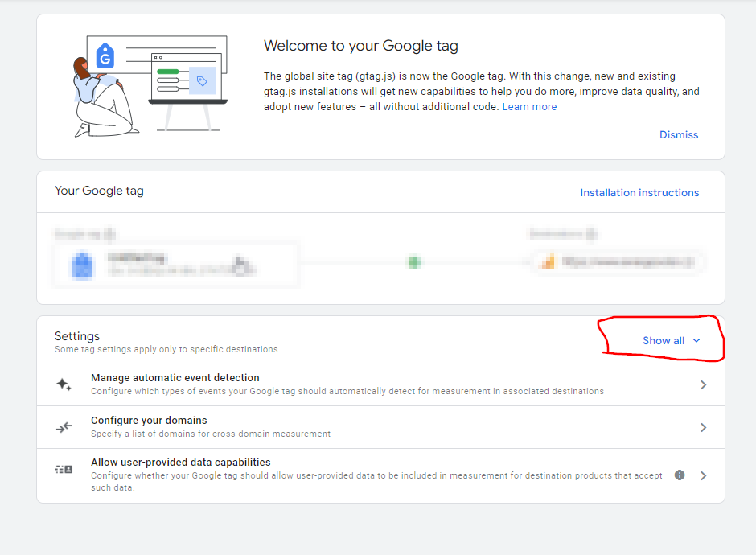Open Installation instructions

(x=639, y=193)
